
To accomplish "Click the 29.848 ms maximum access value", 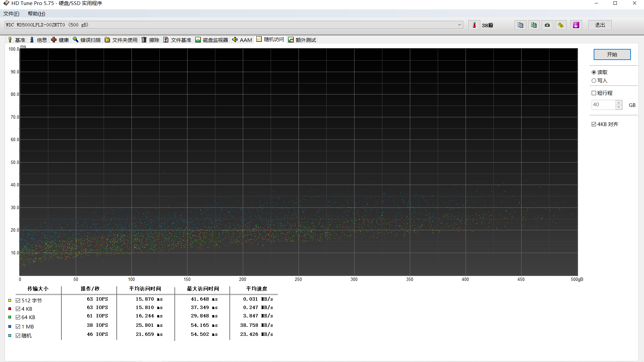I will tap(204, 316).
